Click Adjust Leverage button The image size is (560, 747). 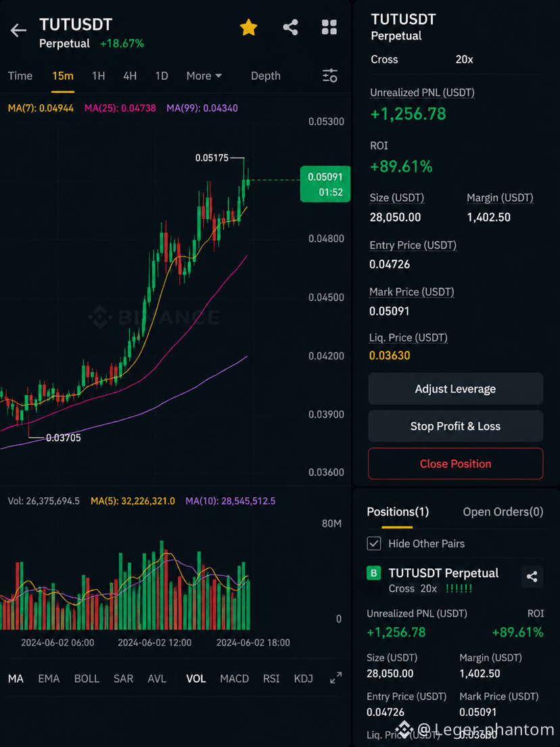pyautogui.click(x=456, y=389)
